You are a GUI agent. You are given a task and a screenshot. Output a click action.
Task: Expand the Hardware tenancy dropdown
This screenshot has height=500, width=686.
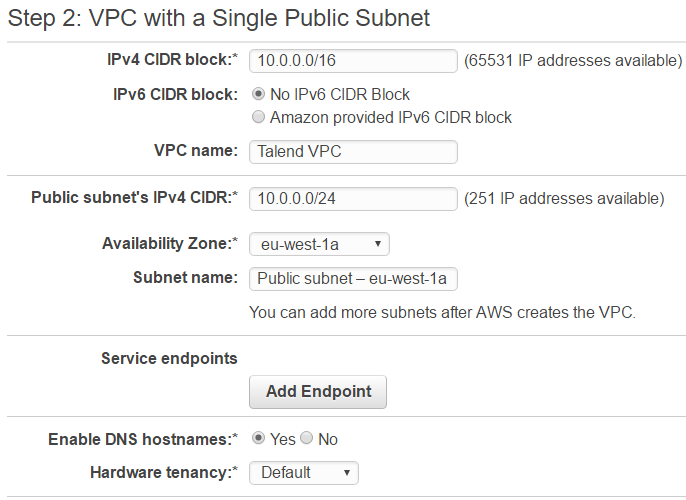[303, 472]
